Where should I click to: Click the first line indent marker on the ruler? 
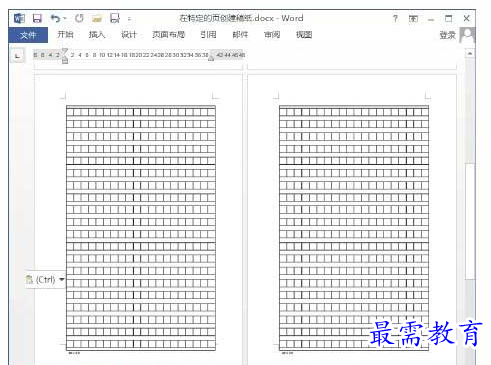pyautogui.click(x=65, y=51)
